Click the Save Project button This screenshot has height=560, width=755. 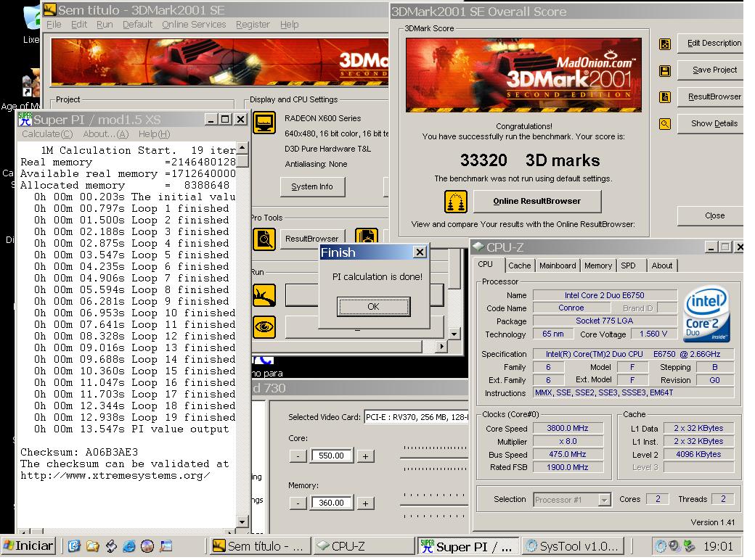point(711,70)
